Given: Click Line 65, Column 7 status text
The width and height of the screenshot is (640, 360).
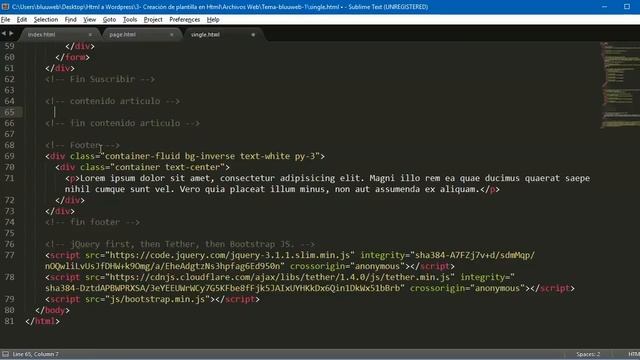Looking at the screenshot, I should (36, 354).
